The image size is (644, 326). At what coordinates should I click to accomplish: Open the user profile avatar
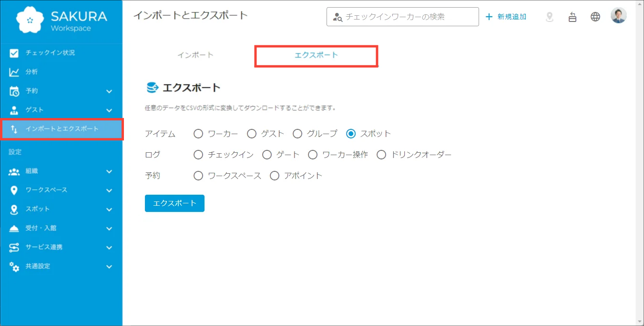[618, 16]
